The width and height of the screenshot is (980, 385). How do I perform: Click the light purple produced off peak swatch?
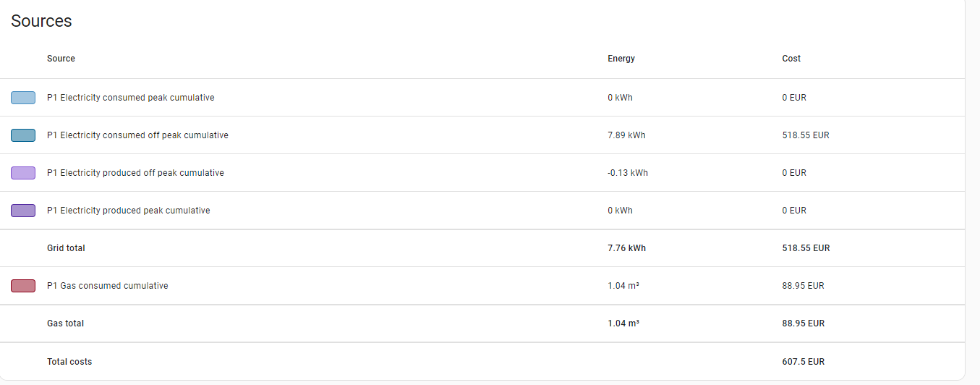(x=23, y=173)
